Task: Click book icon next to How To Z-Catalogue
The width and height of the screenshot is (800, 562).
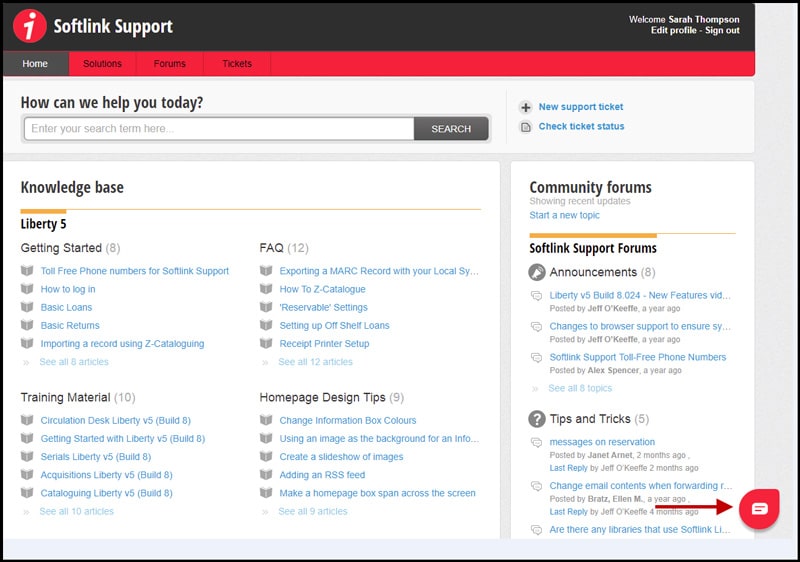Action: point(266,289)
